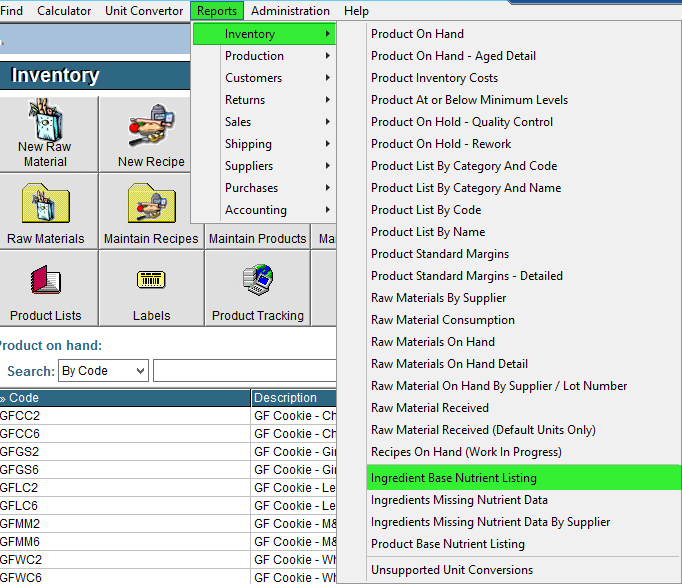The height and width of the screenshot is (584, 682).
Task: Open the New Recipe icon
Action: pyautogui.click(x=151, y=126)
